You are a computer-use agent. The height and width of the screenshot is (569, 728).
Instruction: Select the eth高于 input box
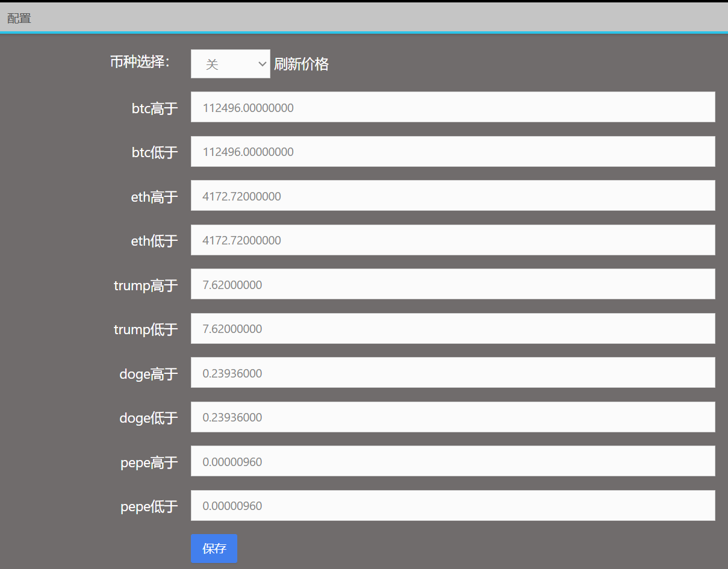(x=452, y=196)
